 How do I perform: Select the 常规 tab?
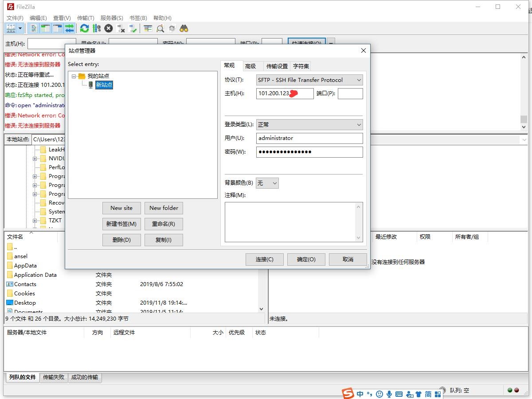pyautogui.click(x=229, y=66)
